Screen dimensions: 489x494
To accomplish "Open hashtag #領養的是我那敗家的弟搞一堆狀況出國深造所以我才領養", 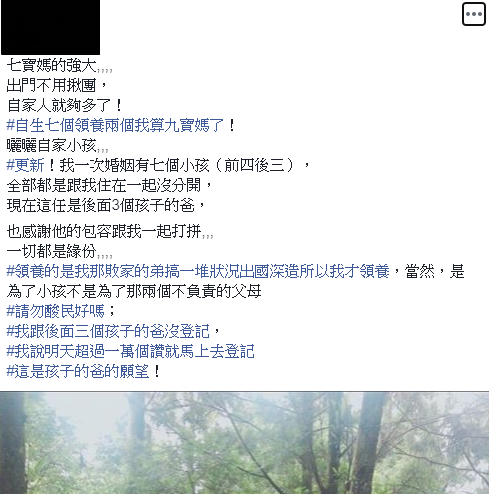I will [x=198, y=271].
